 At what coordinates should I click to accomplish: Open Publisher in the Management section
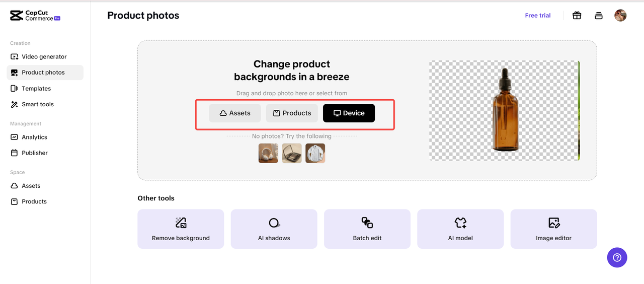tap(34, 153)
